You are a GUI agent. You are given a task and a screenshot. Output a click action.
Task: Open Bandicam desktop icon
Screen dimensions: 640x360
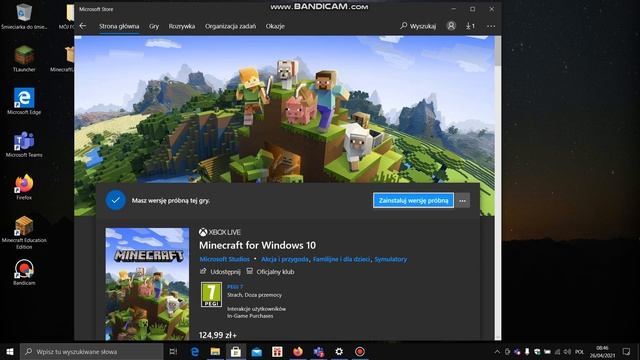[x=24, y=272]
